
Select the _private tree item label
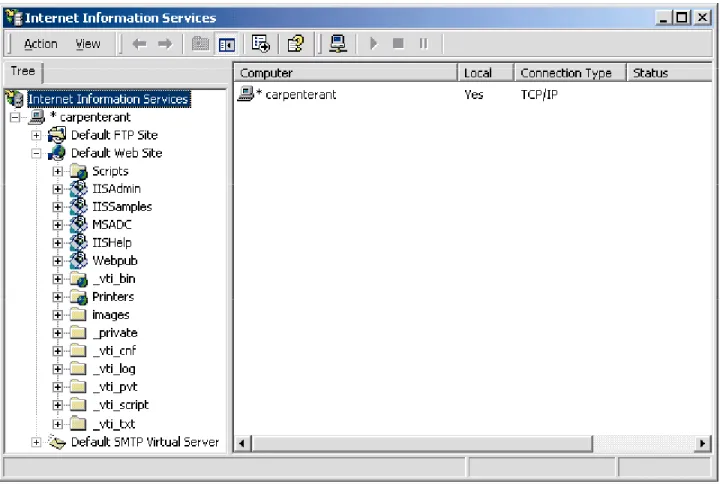tap(115, 333)
